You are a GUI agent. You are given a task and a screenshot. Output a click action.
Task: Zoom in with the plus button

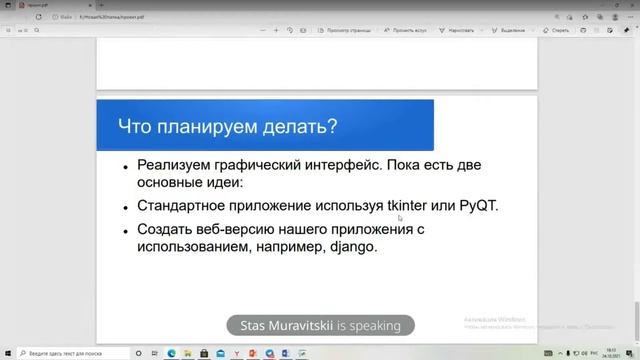(x=276, y=30)
